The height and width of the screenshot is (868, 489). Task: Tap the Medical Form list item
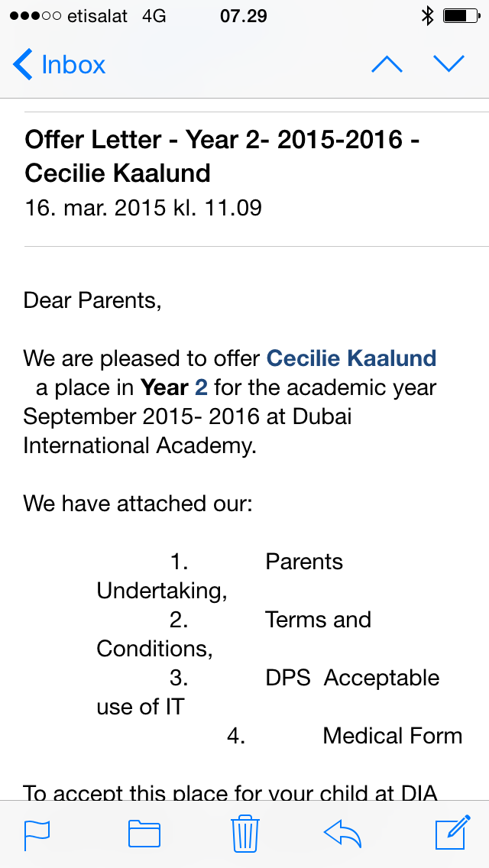coord(392,736)
